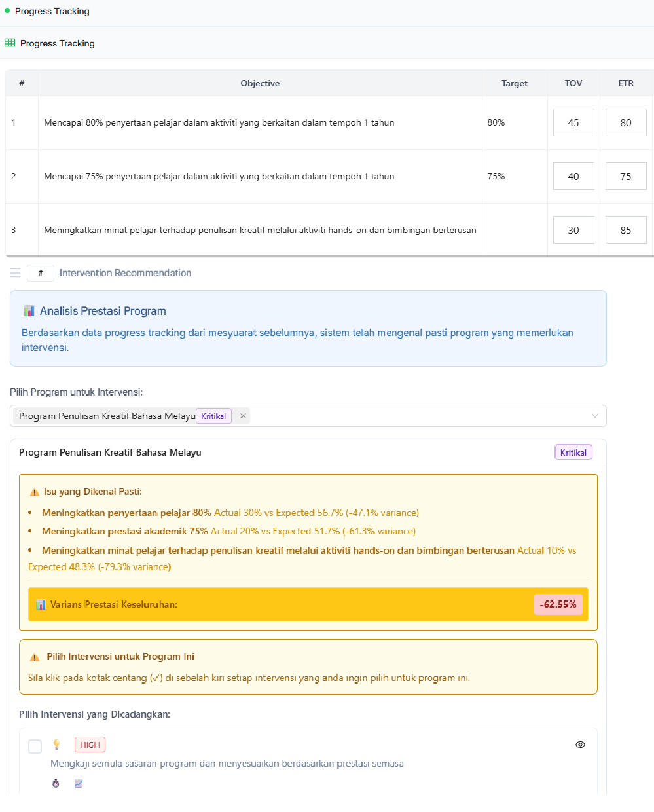Screen dimensions: 654x812
Task: Toggle the eye icon on the HIGH intervention row
Action: pos(580,745)
